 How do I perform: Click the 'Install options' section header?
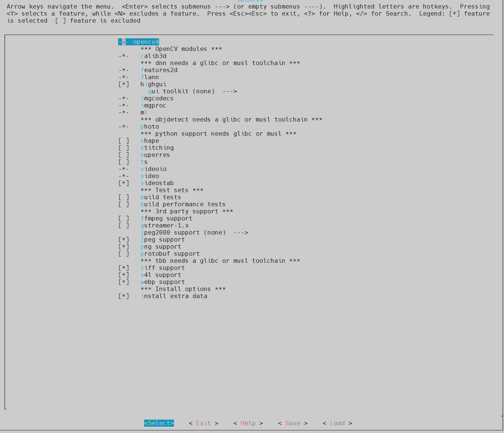(x=183, y=289)
